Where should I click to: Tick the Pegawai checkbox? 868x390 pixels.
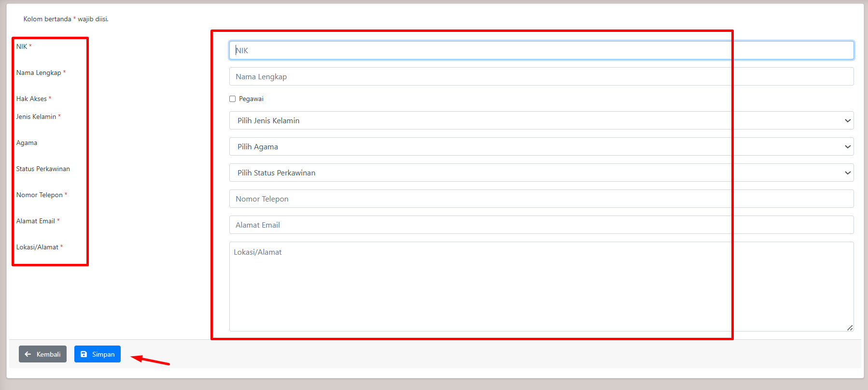pos(233,99)
